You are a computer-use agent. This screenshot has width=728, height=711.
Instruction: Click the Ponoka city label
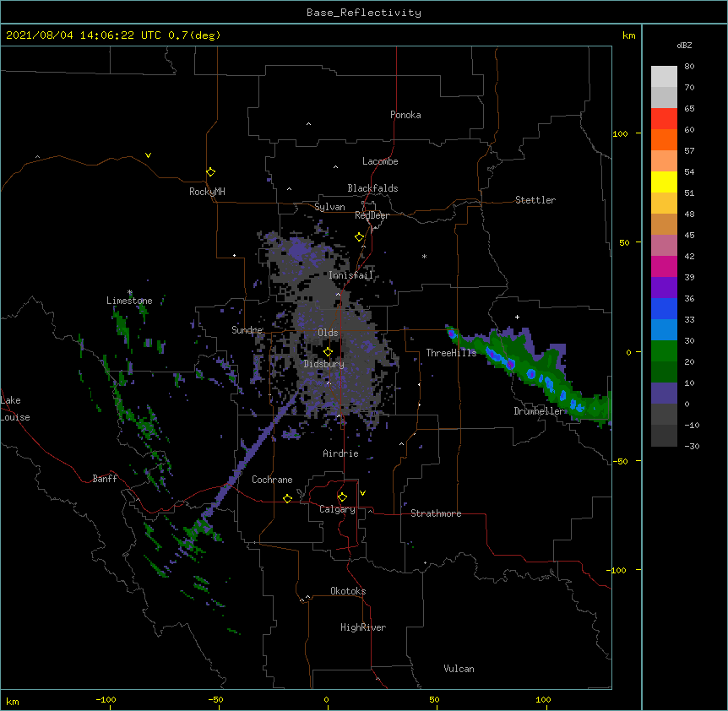tap(405, 115)
